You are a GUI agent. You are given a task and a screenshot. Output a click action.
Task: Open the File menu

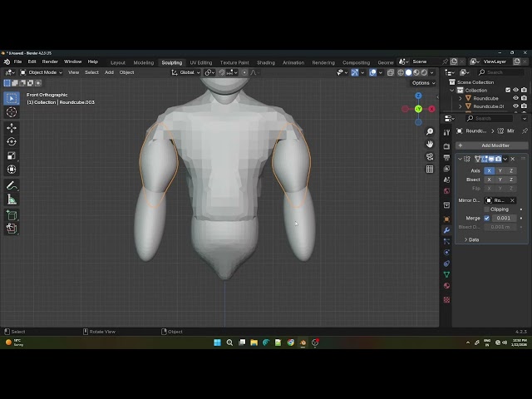click(17, 62)
